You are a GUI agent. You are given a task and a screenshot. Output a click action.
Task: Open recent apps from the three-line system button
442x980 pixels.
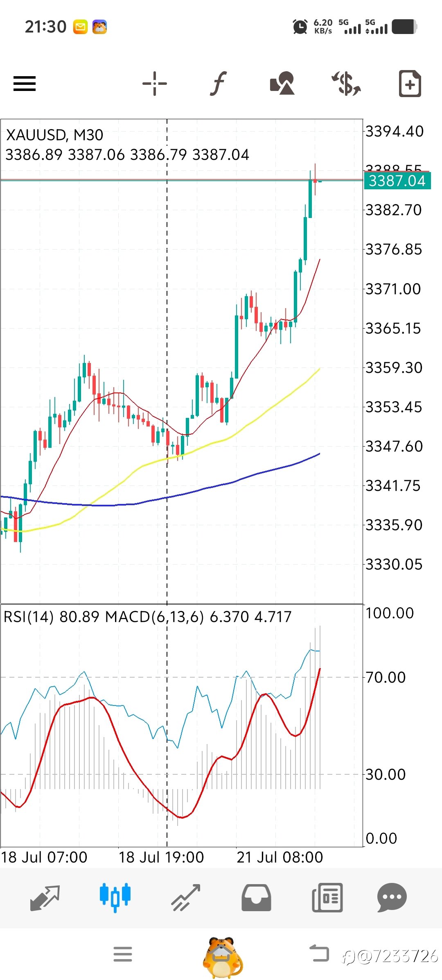pyautogui.click(x=123, y=954)
